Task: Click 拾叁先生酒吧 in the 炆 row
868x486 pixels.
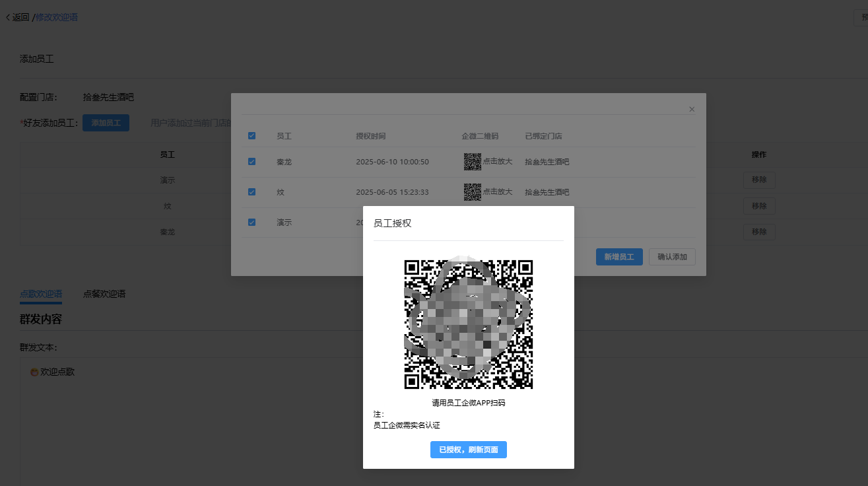Action: pyautogui.click(x=547, y=192)
